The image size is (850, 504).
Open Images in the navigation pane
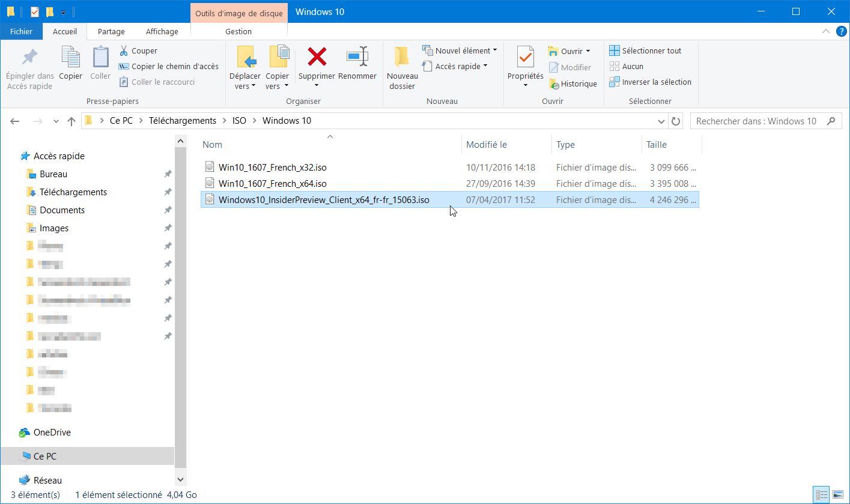tap(54, 228)
